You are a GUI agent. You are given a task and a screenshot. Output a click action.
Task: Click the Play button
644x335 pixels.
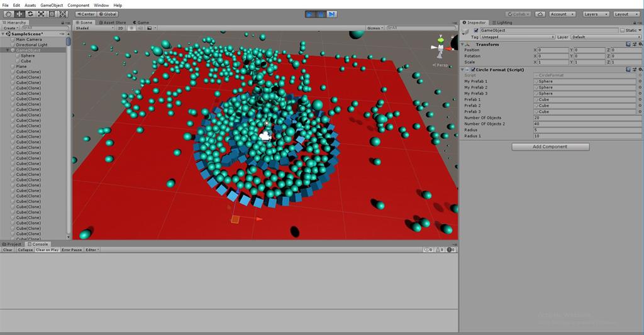310,14
